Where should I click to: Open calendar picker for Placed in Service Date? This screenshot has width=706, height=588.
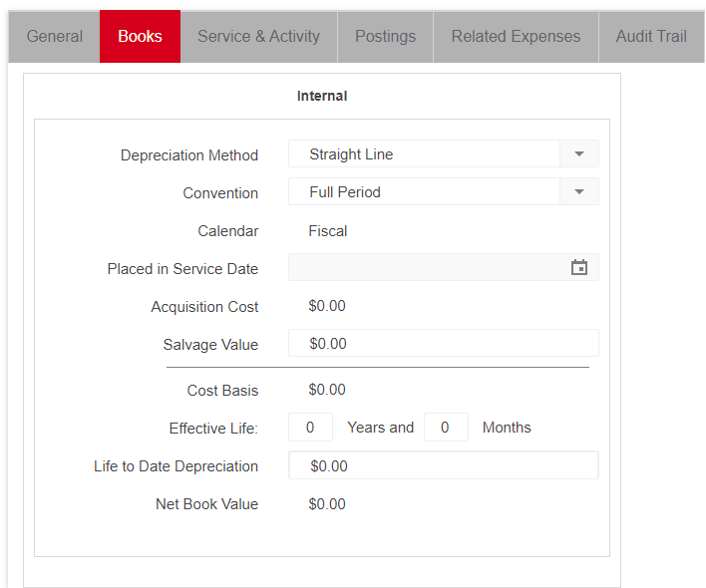[579, 267]
